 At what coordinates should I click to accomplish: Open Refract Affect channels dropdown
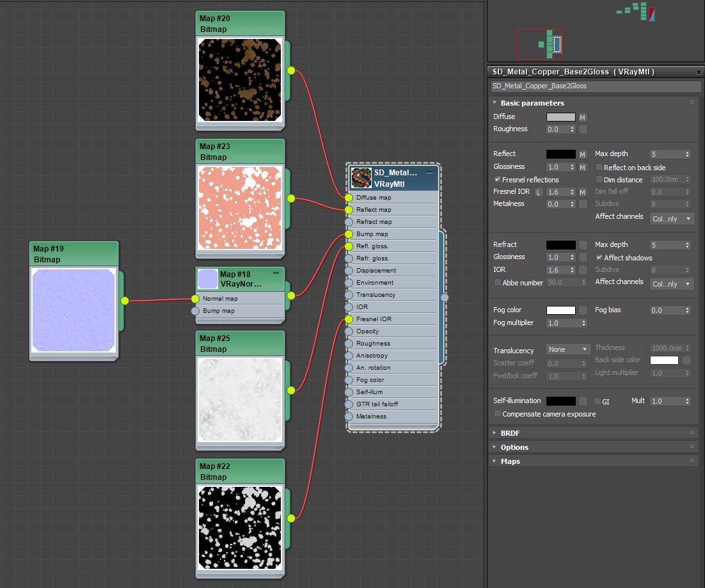pos(672,284)
